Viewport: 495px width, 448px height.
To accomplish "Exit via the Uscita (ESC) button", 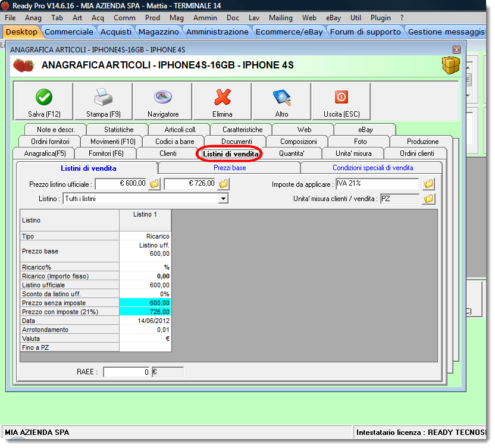I will [x=342, y=101].
